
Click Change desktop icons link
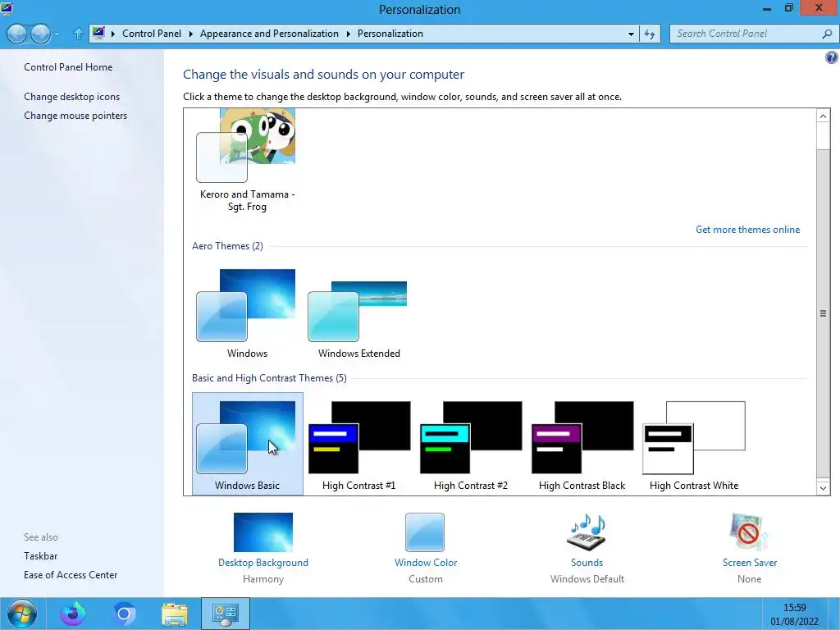click(72, 97)
